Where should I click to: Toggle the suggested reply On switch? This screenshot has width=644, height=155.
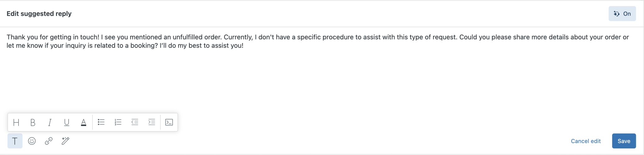point(622,14)
